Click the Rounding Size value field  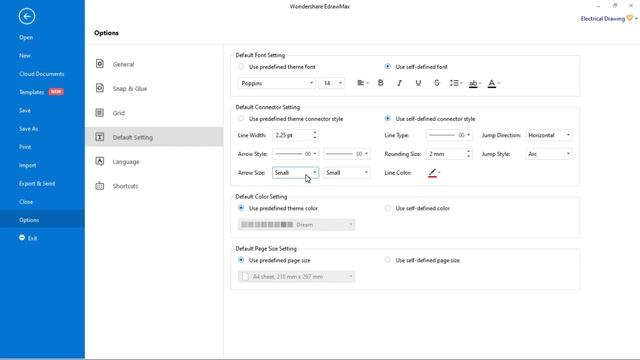[446, 154]
